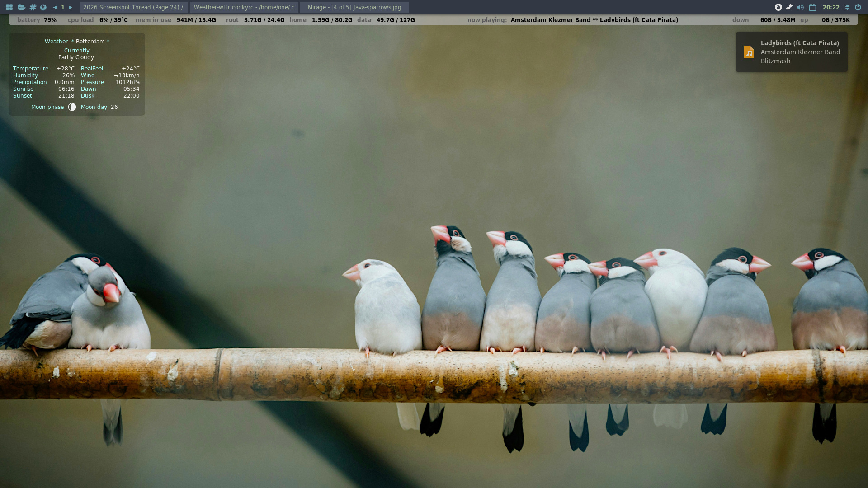Click the root 3.71G / 24.4G value
Image resolution: width=868 pixels, height=488 pixels.
264,20
